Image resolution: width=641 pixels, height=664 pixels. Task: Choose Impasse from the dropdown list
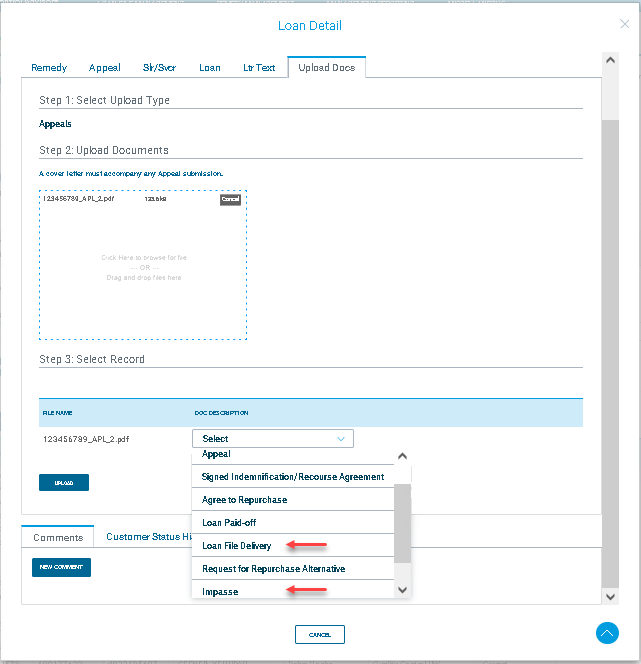point(221,592)
